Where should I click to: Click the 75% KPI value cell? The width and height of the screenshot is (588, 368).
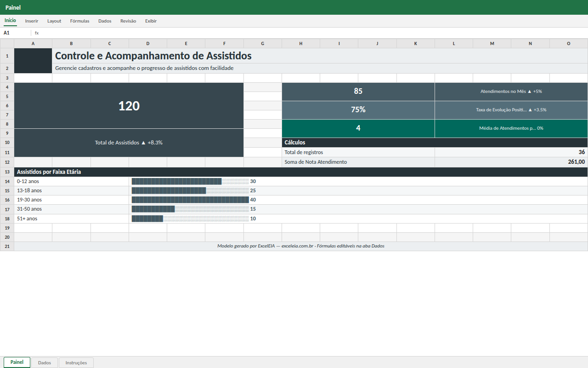coord(358,110)
